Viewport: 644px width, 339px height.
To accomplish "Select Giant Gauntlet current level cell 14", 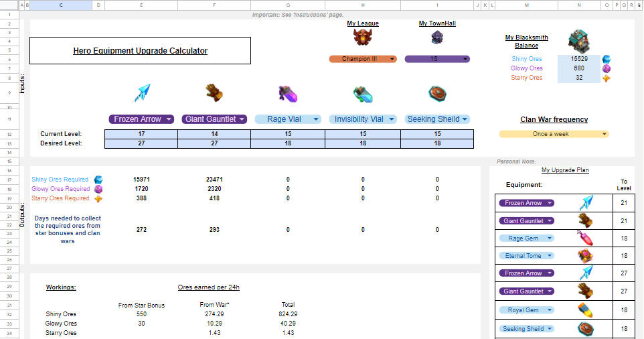I will point(214,134).
